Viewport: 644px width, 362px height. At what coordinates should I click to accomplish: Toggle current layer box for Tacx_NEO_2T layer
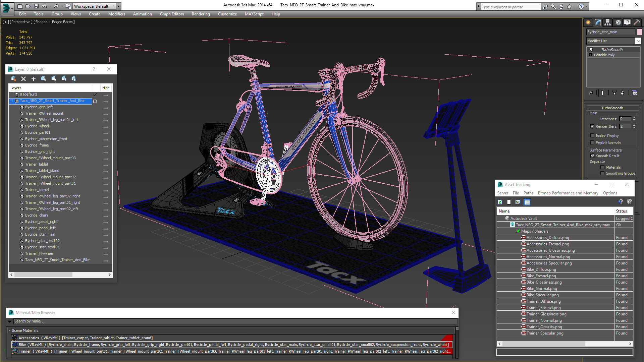95,101
